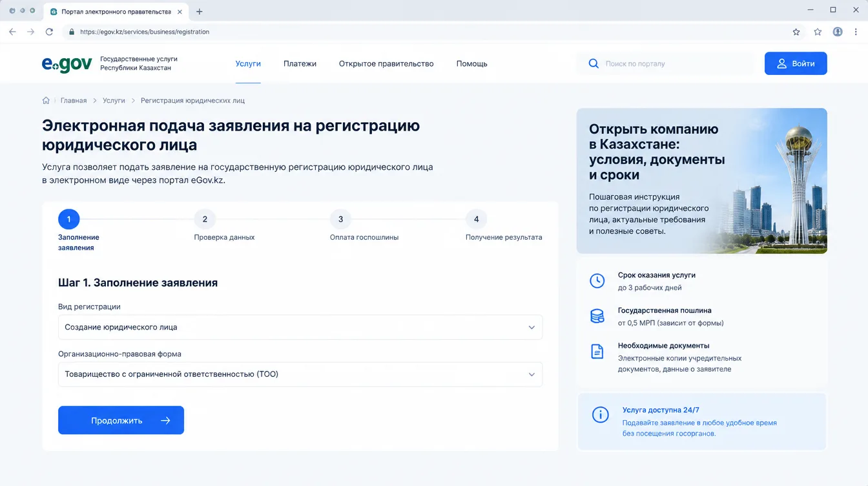
Task: Click the home icon in breadcrumbs
Action: coord(46,101)
